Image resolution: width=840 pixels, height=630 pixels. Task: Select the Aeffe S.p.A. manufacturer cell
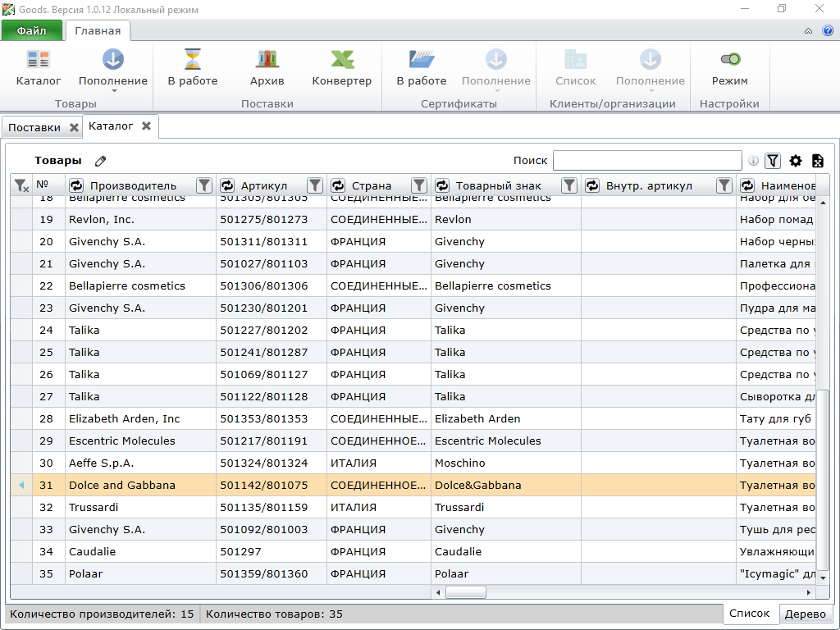[141, 463]
